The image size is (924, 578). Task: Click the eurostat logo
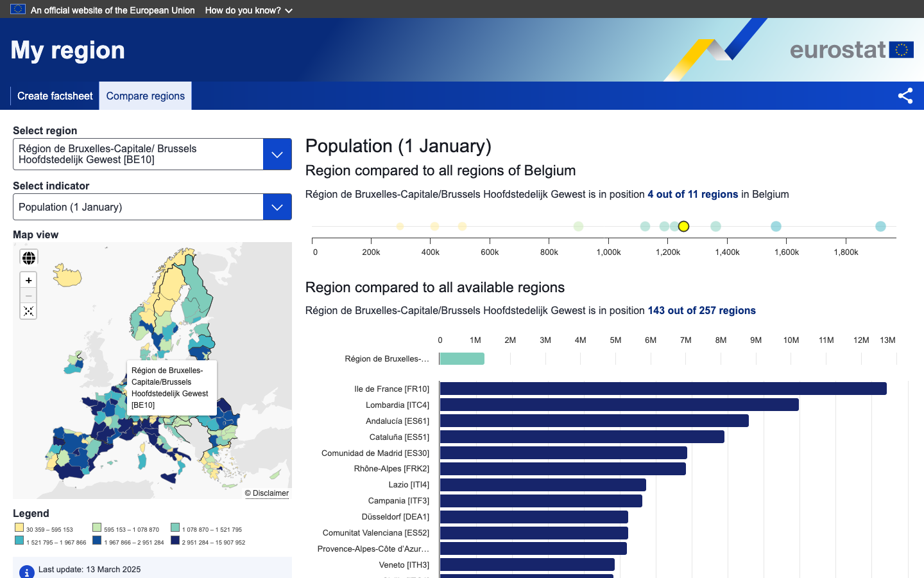851,49
